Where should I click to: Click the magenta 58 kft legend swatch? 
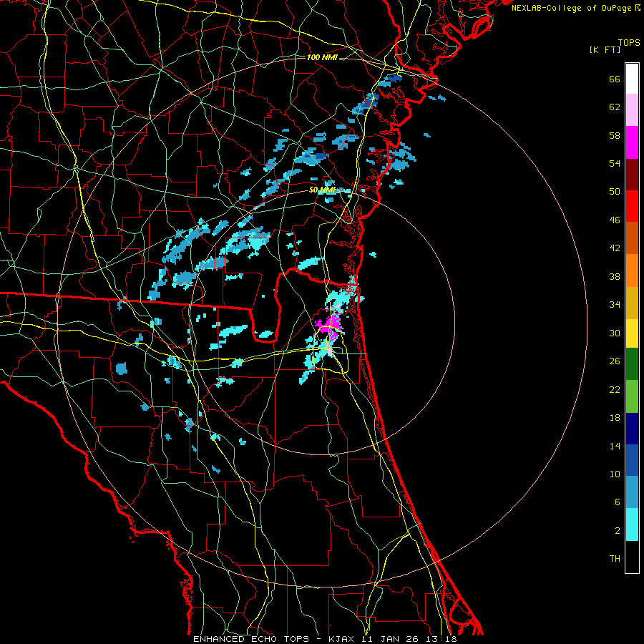coord(632,142)
